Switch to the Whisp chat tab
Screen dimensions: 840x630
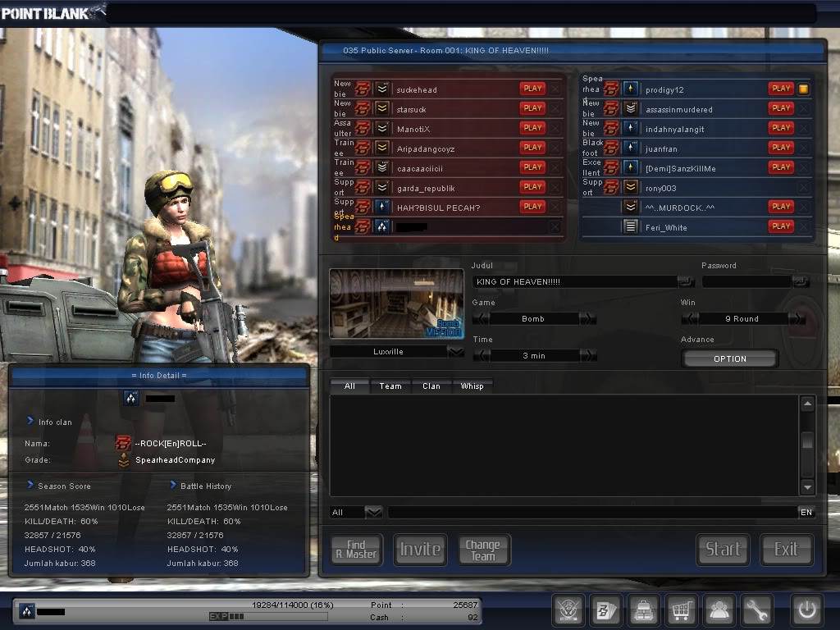[x=472, y=386]
